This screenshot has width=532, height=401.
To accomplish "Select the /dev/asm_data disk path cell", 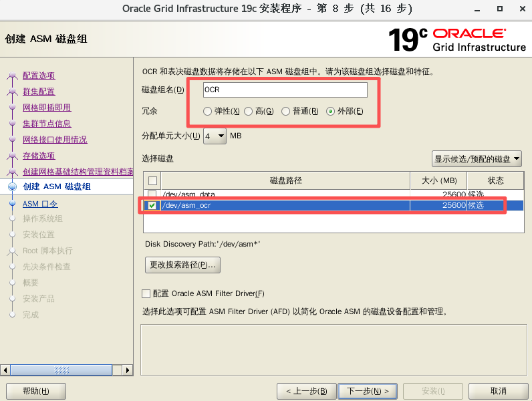I will [x=285, y=194].
